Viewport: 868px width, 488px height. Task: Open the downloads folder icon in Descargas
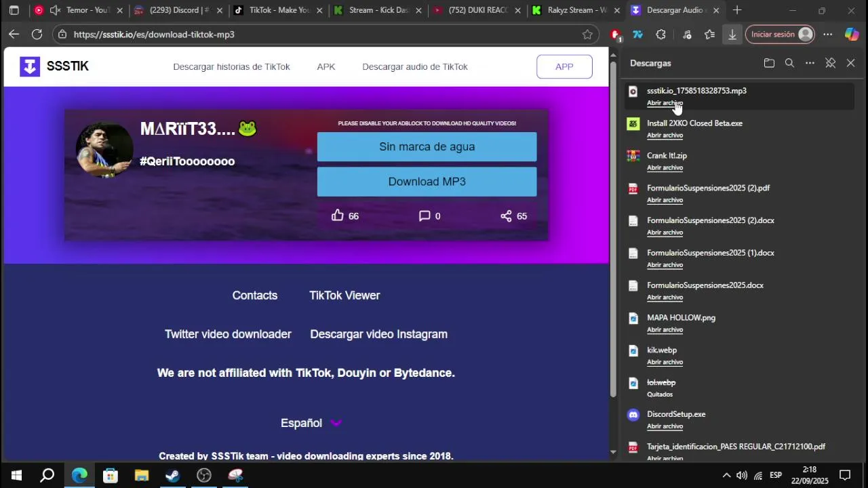pos(769,63)
